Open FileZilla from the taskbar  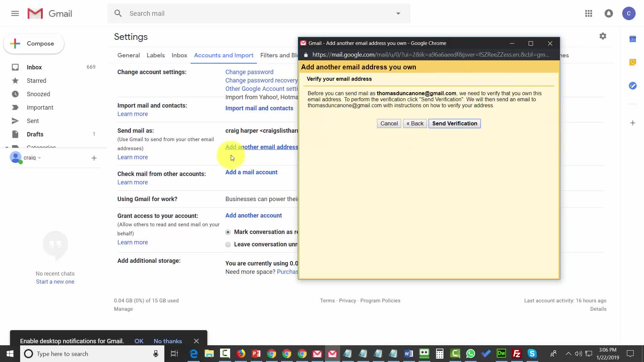517,354
